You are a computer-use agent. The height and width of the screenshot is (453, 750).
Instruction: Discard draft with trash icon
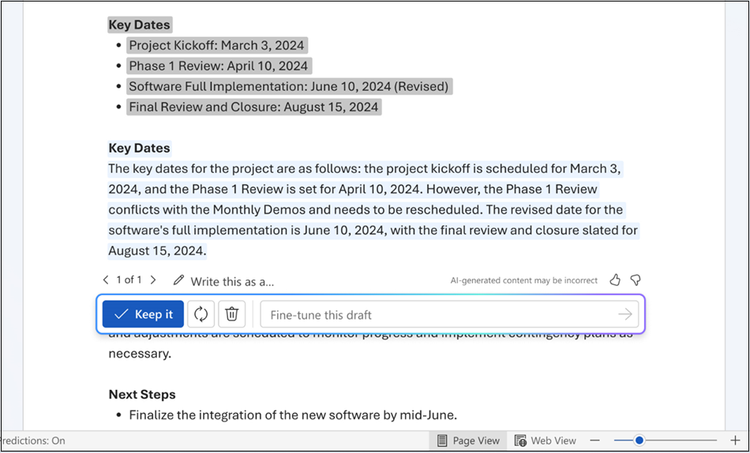(232, 314)
